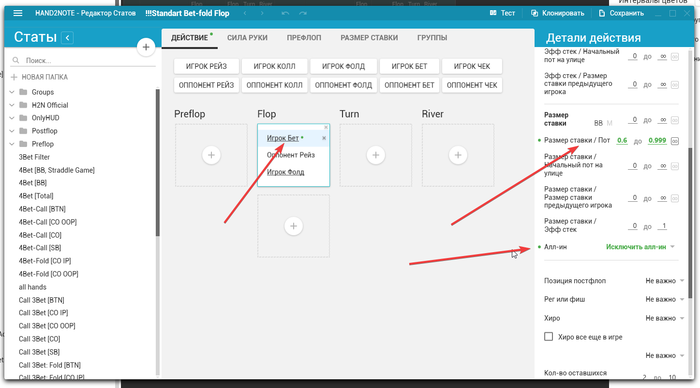The width and height of the screenshot is (700, 388).
Task: Click the ИГРОК ФОЛД button
Action: point(343,66)
